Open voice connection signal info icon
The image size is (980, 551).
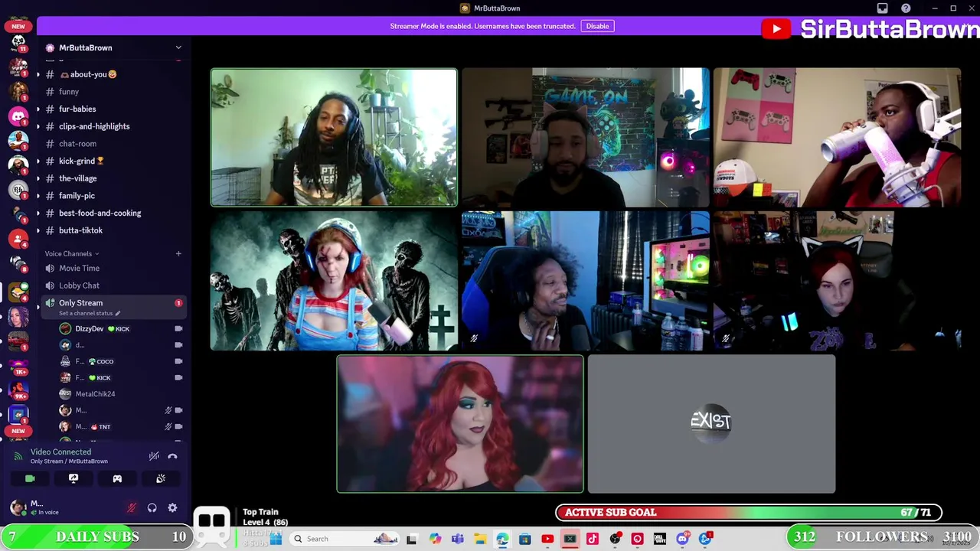(x=18, y=456)
